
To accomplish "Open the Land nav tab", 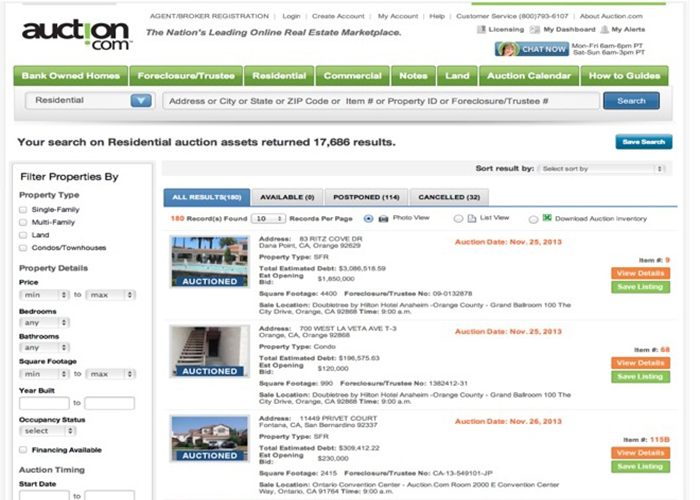I will coord(457,76).
